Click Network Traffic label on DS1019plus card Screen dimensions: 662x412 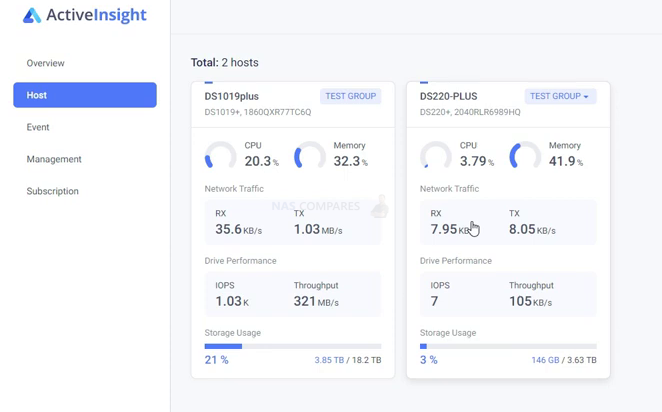[x=234, y=189]
